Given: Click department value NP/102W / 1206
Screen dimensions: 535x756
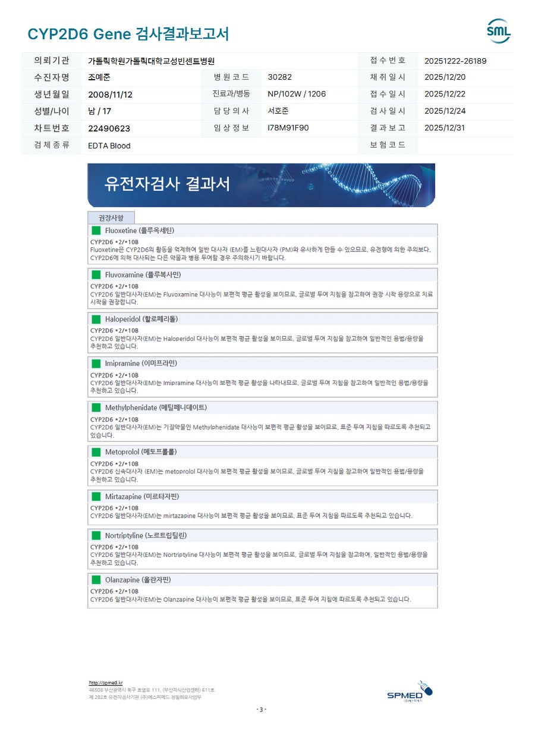Looking at the screenshot, I should point(297,94).
